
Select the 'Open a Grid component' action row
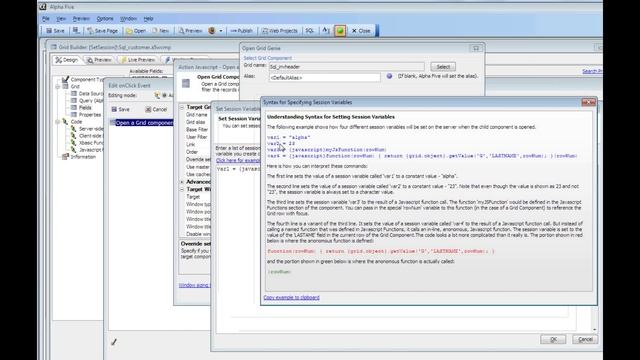(141, 123)
